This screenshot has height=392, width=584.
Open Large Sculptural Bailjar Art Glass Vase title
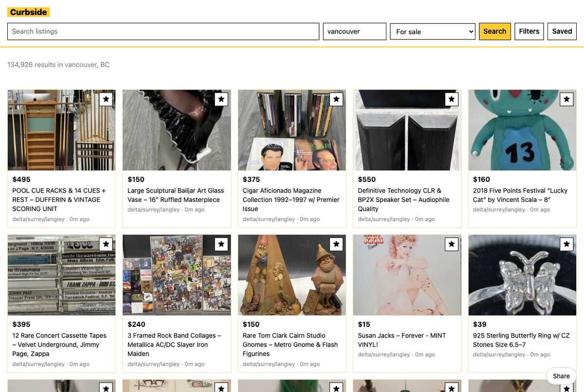[x=176, y=195]
